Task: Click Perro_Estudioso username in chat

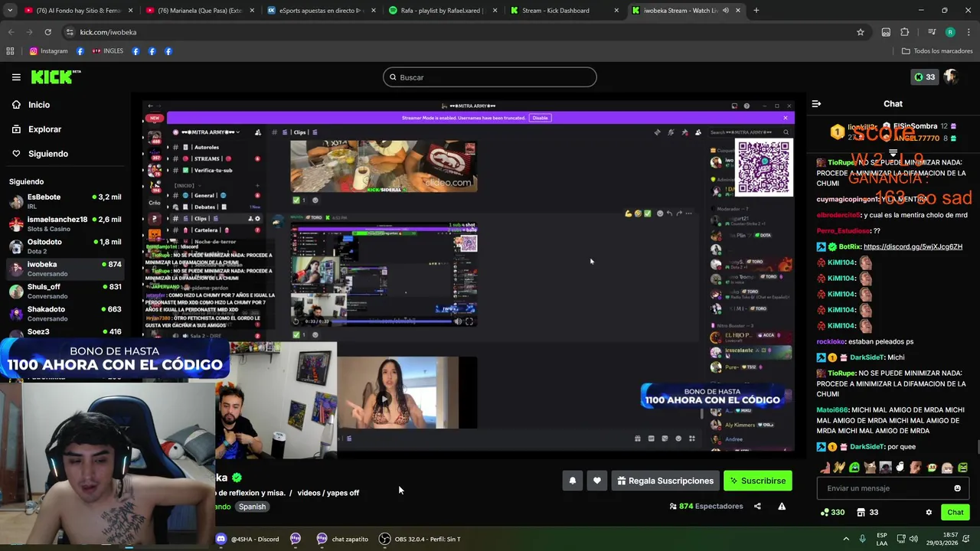Action: point(844,231)
